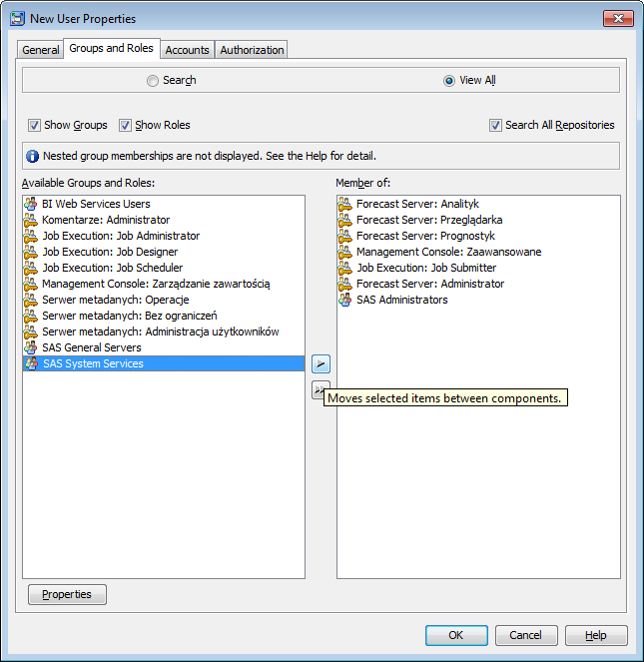Uncheck Search All Repositories checkbox

[x=495, y=126]
